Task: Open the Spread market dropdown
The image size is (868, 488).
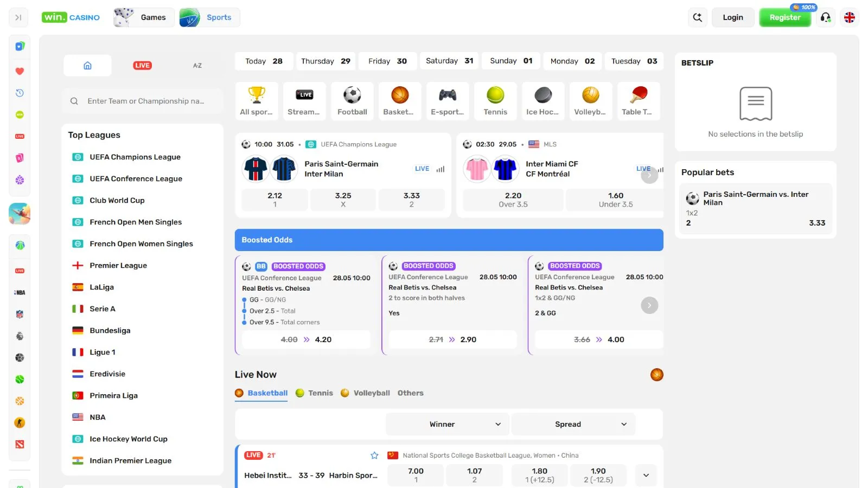Action: point(573,424)
